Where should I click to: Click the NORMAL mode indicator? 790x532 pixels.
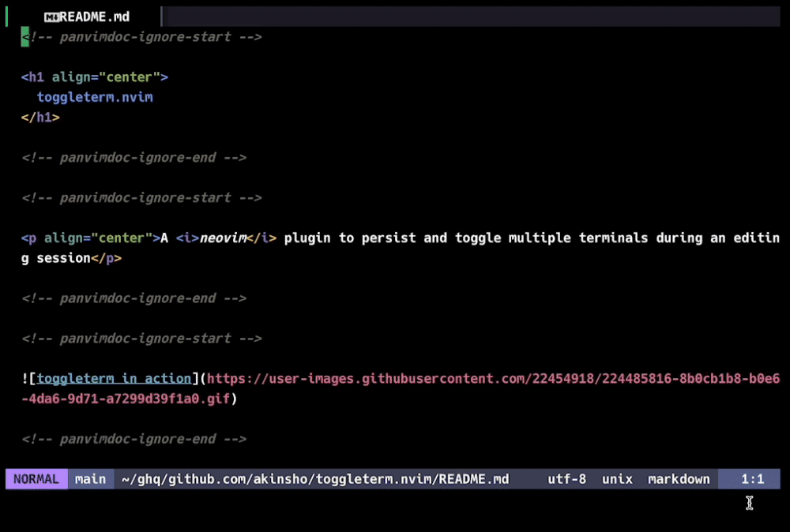coord(36,478)
